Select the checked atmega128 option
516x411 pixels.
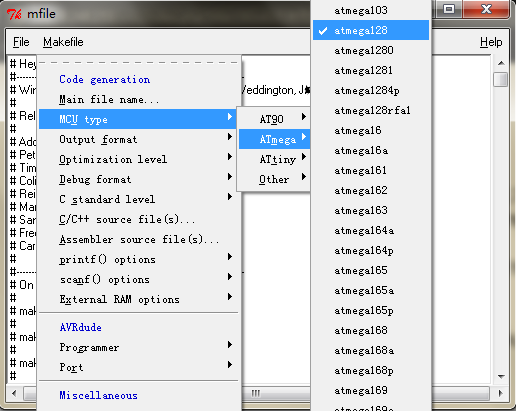371,30
